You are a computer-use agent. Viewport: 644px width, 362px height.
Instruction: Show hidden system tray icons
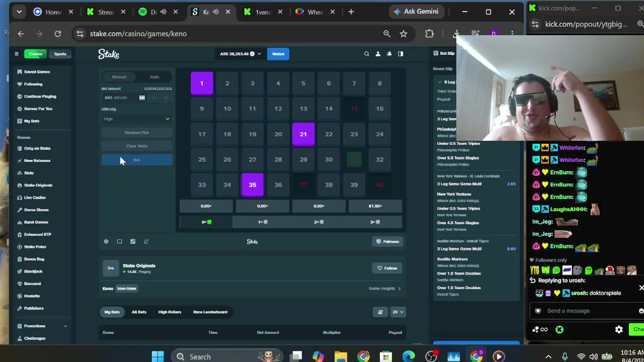point(548,356)
